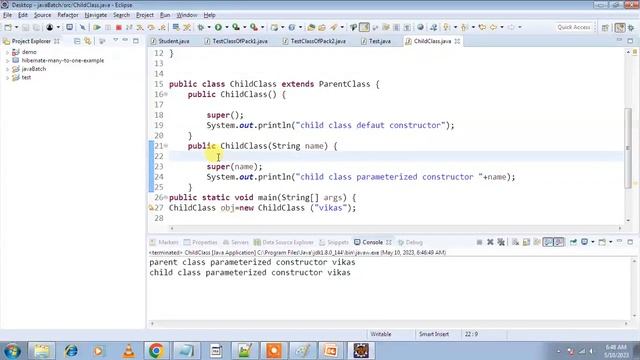Image resolution: width=640 pixels, height=360 pixels.
Task: Click the console Terminate square icon
Action: tap(479, 242)
